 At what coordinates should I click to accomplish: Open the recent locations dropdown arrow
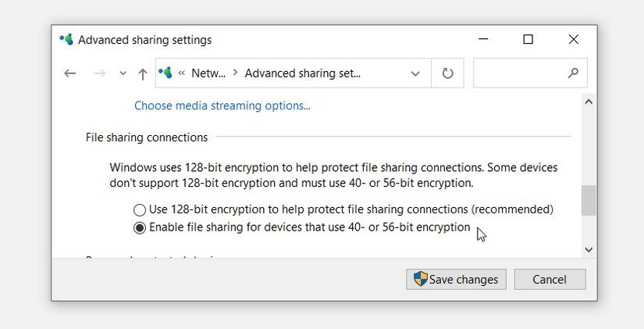pos(123,73)
